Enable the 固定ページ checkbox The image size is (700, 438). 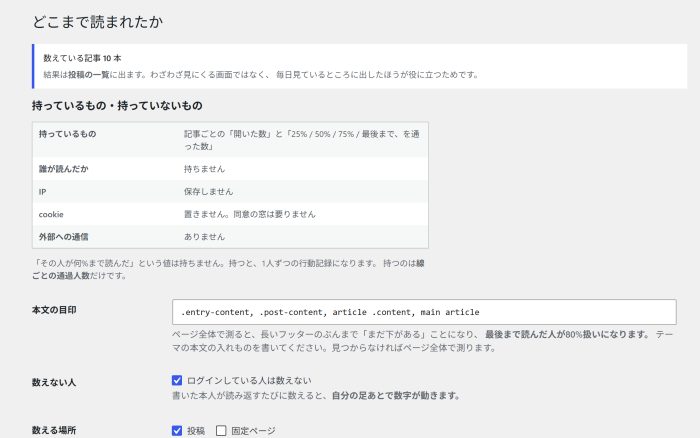(221, 430)
